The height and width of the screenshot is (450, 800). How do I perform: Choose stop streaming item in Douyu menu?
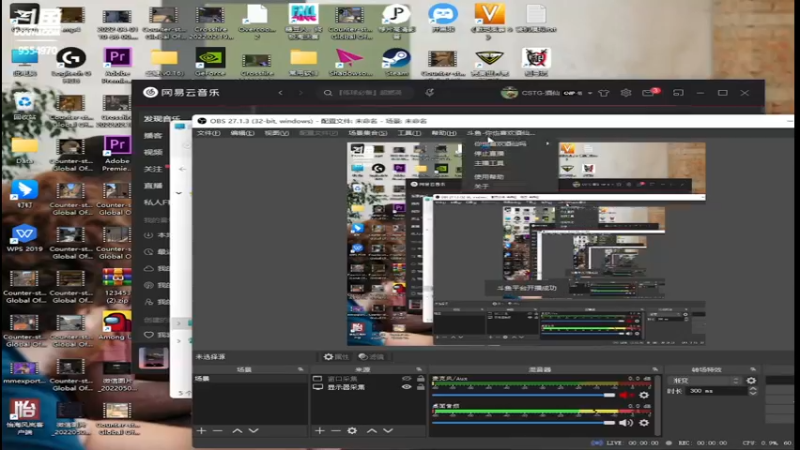(489, 154)
